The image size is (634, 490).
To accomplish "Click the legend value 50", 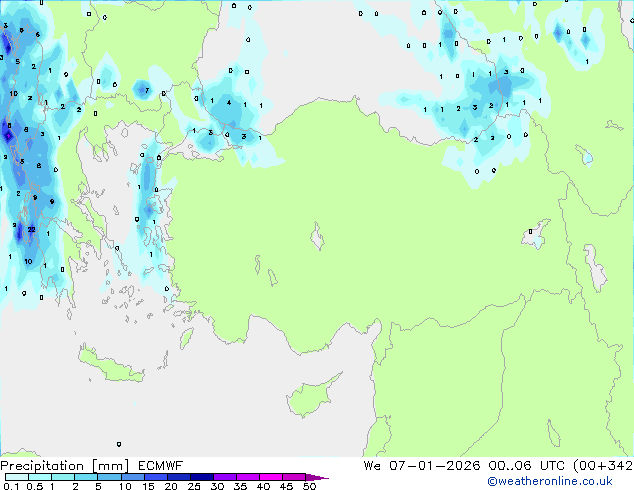I will [309, 486].
